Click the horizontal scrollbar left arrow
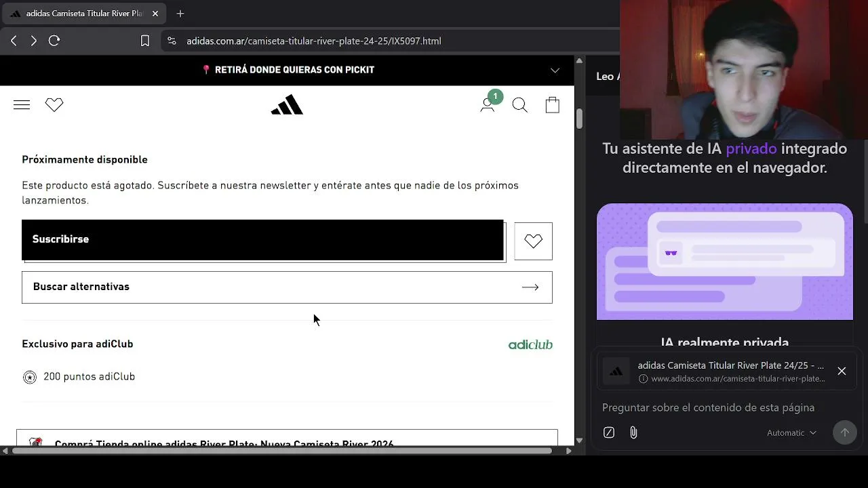 pyautogui.click(x=5, y=451)
